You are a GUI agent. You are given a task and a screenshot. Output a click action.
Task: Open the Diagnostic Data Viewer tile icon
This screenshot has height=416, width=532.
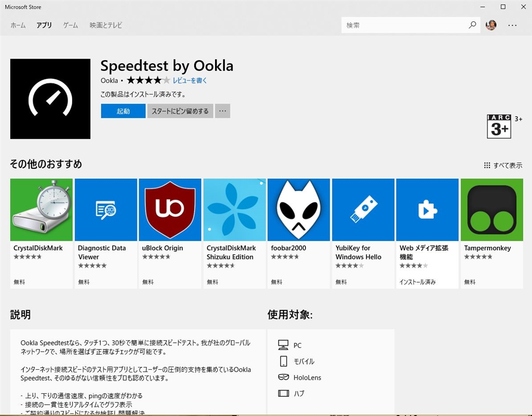tap(106, 209)
